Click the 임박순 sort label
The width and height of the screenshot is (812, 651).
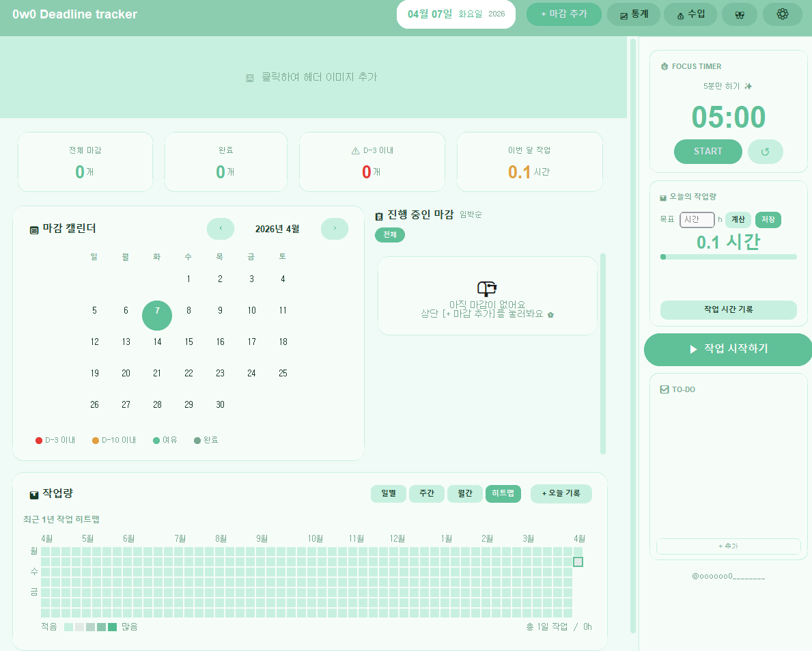pos(471,214)
